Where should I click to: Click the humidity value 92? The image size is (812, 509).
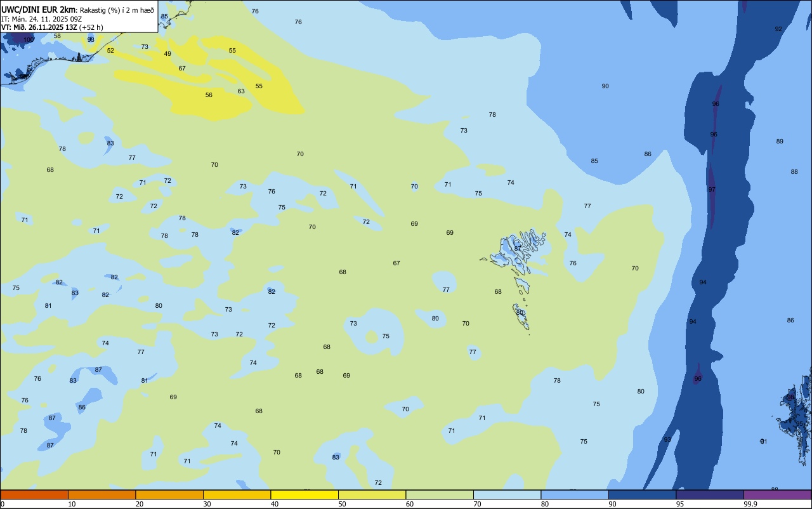778,29
